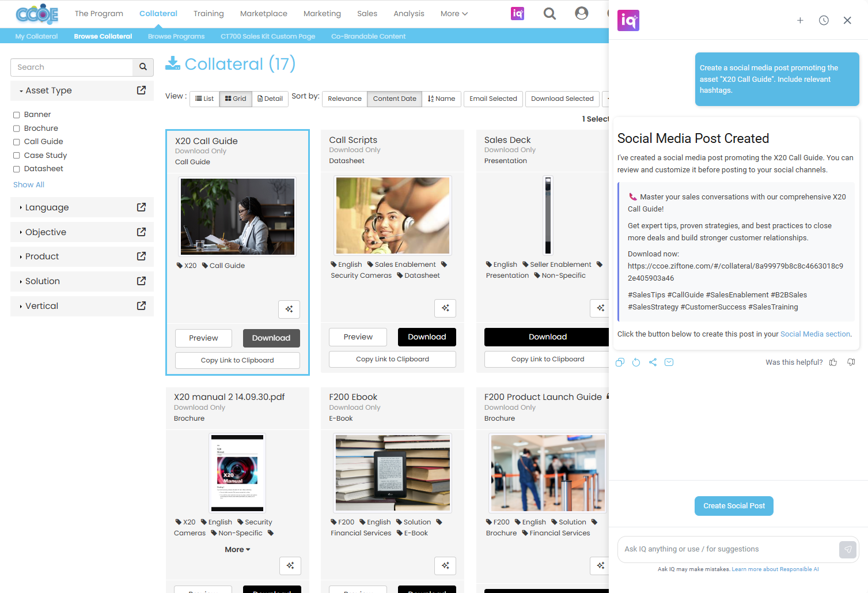Open the Marketing menu
The width and height of the screenshot is (868, 593).
click(322, 14)
